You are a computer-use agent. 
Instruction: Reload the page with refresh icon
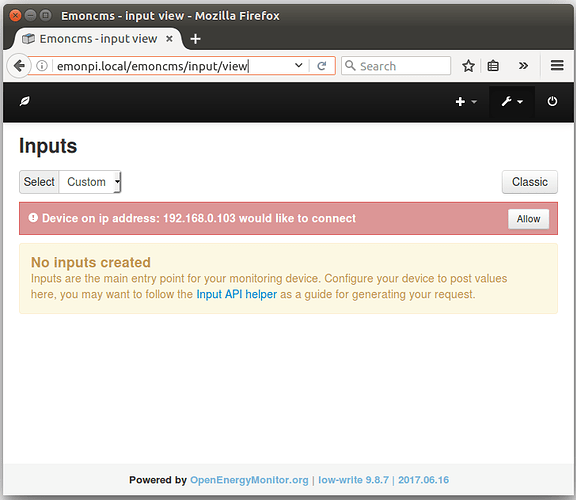[x=322, y=66]
